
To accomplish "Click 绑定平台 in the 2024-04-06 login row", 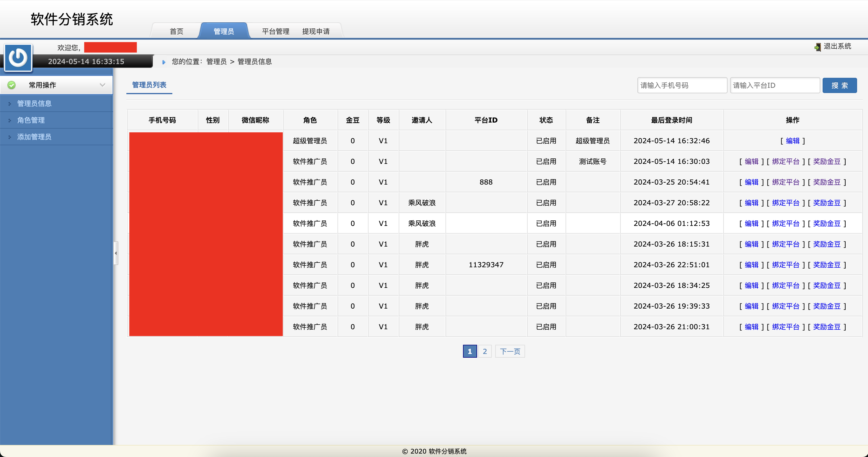I will [x=786, y=223].
